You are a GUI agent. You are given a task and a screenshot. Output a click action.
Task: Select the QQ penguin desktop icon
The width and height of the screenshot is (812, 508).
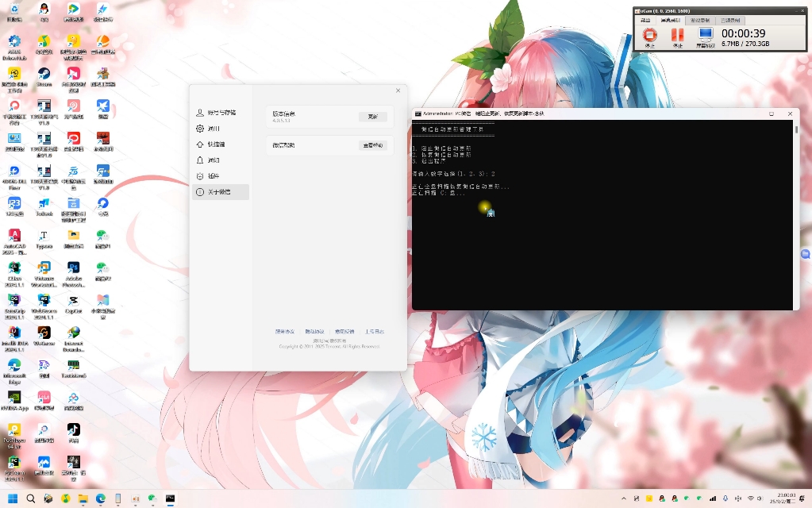point(44,13)
